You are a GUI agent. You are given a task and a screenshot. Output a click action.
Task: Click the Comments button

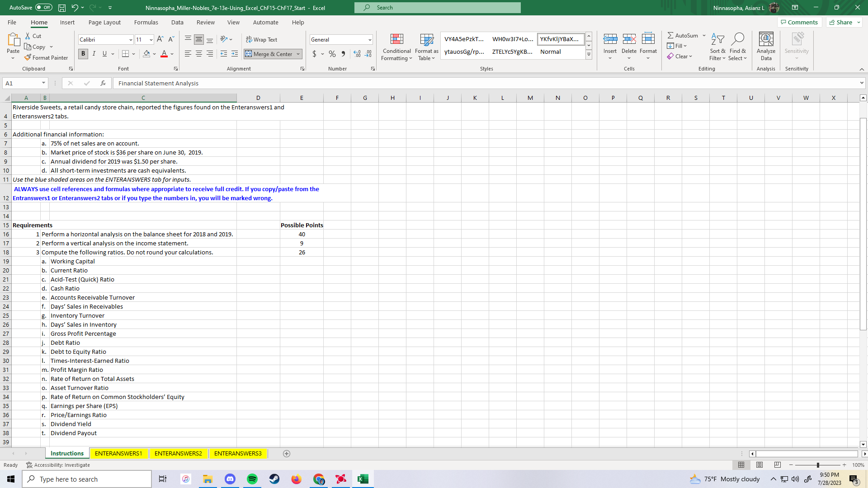[x=799, y=22]
